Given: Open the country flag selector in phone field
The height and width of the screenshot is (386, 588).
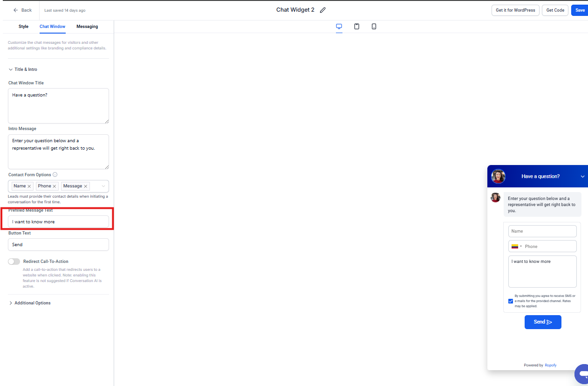Looking at the screenshot, I should click(x=516, y=247).
